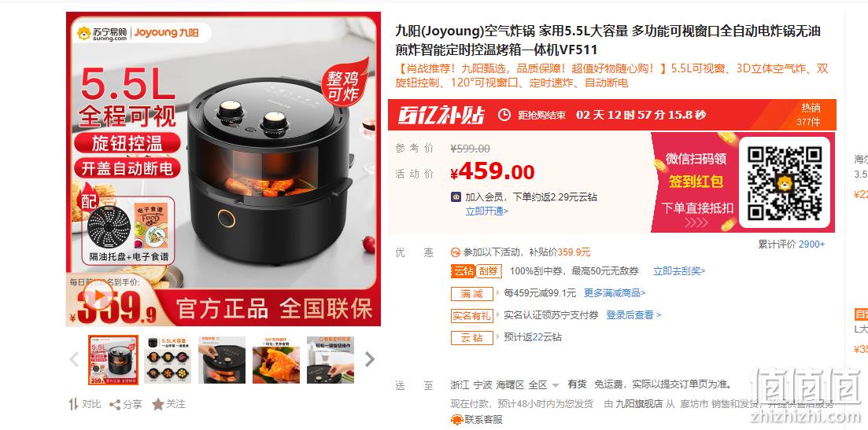Click the QR code image
The image size is (868, 430).
tap(785, 182)
